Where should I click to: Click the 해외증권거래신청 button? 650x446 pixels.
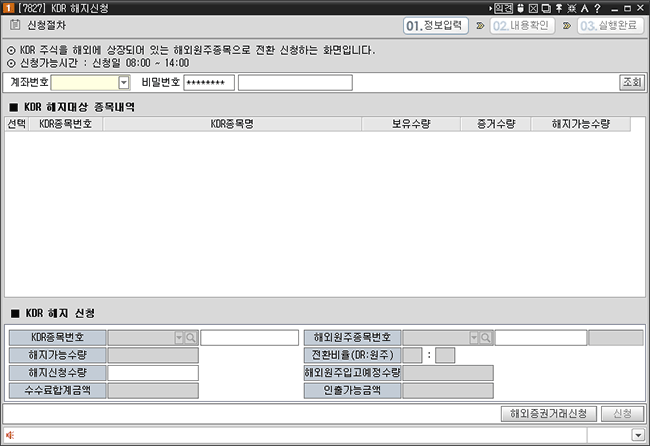click(548, 413)
